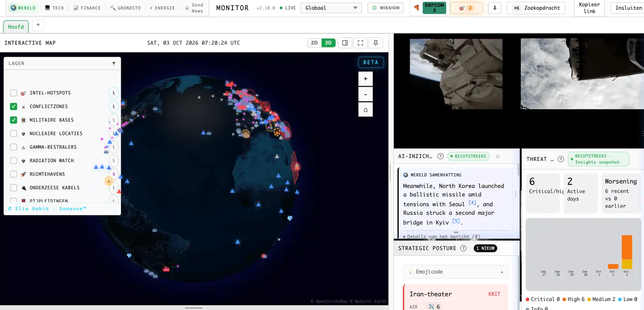
Task: Switch map to 2D mode
Action: (314, 43)
